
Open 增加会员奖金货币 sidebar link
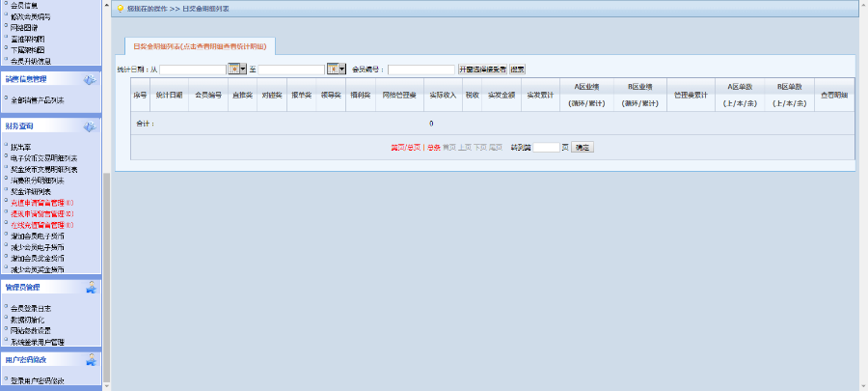(38, 259)
